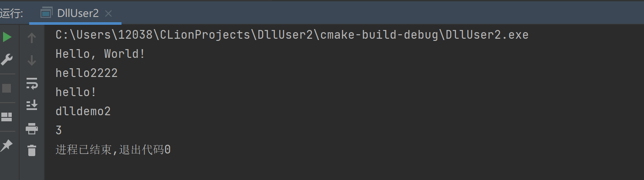This screenshot has height=180, width=644.
Task: Pin the run tab with pin icon
Action: click(7, 146)
